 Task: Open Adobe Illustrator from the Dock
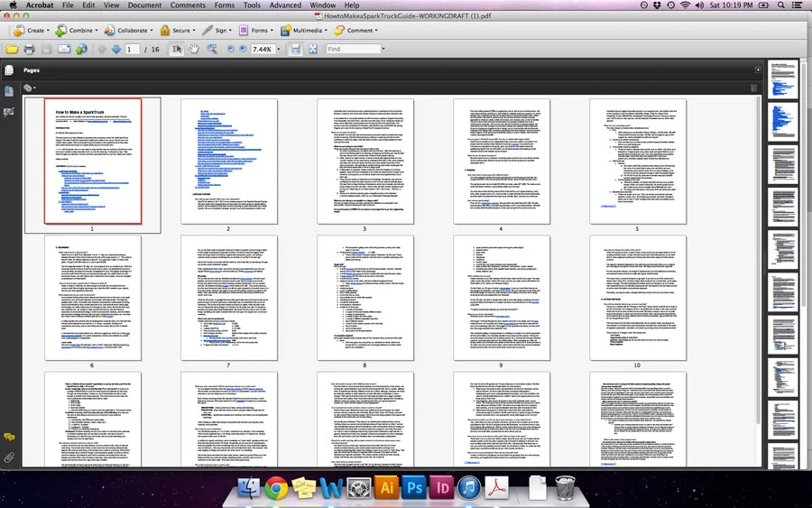click(387, 488)
